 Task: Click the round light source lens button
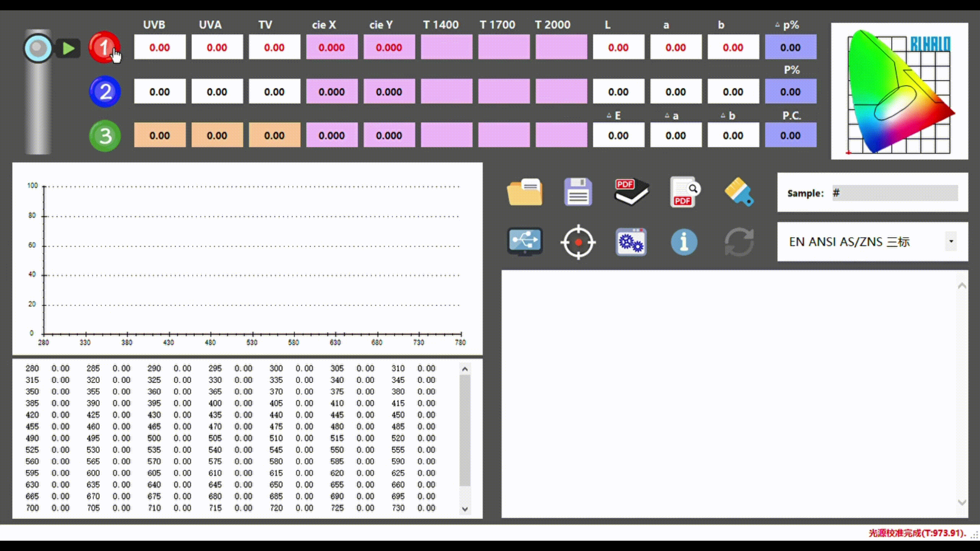pyautogui.click(x=38, y=48)
